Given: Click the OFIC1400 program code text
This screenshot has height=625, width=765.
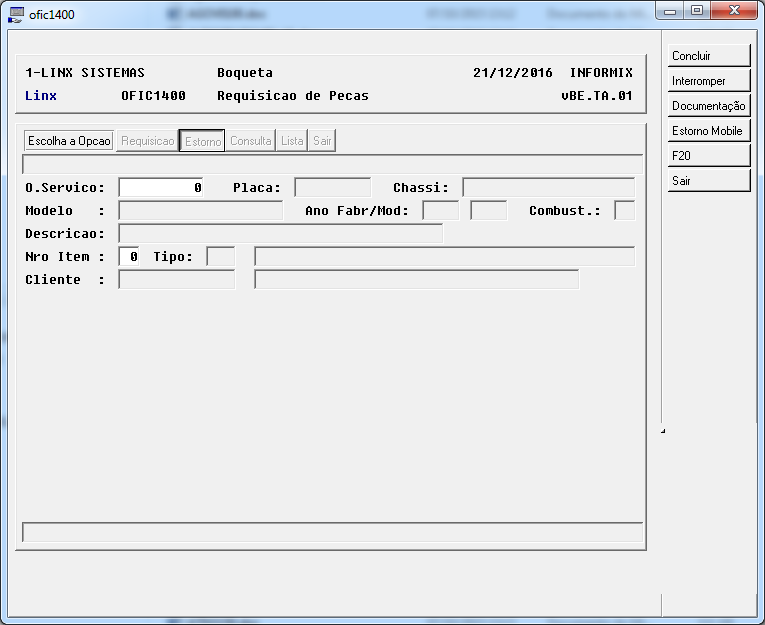Looking at the screenshot, I should click(153, 96).
